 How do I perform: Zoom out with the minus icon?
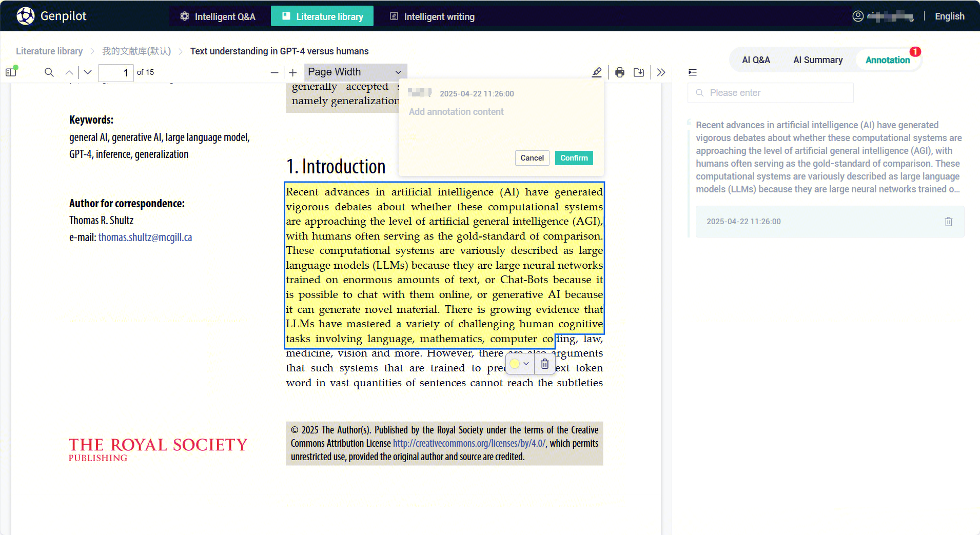[x=275, y=73]
